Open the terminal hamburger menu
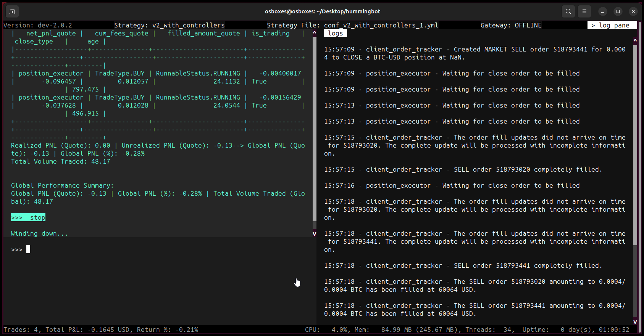 tap(584, 11)
